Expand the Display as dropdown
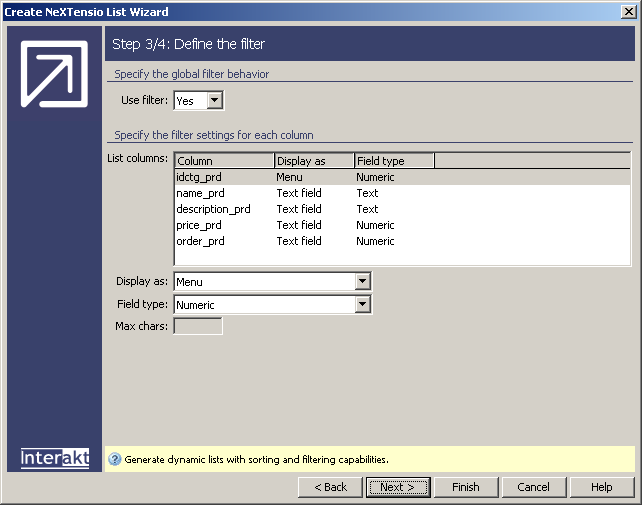The width and height of the screenshot is (642, 505). [x=363, y=282]
